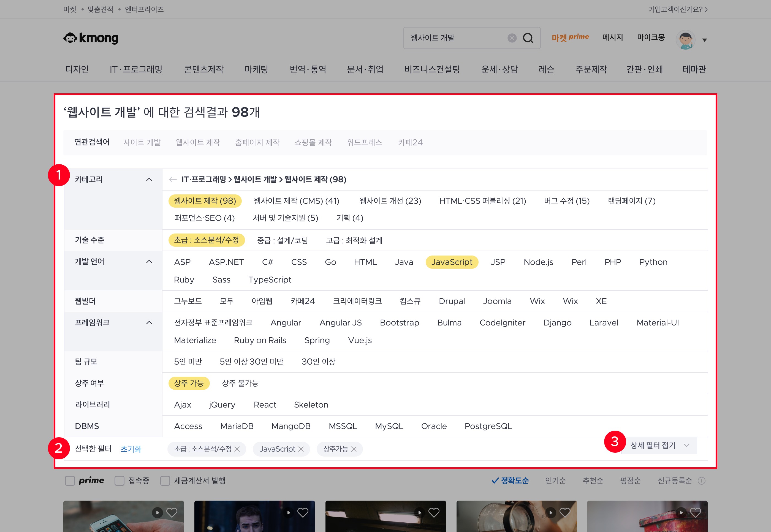Select the 카페24 web builder filter
Viewport: 771px width, 532px height.
[303, 301]
